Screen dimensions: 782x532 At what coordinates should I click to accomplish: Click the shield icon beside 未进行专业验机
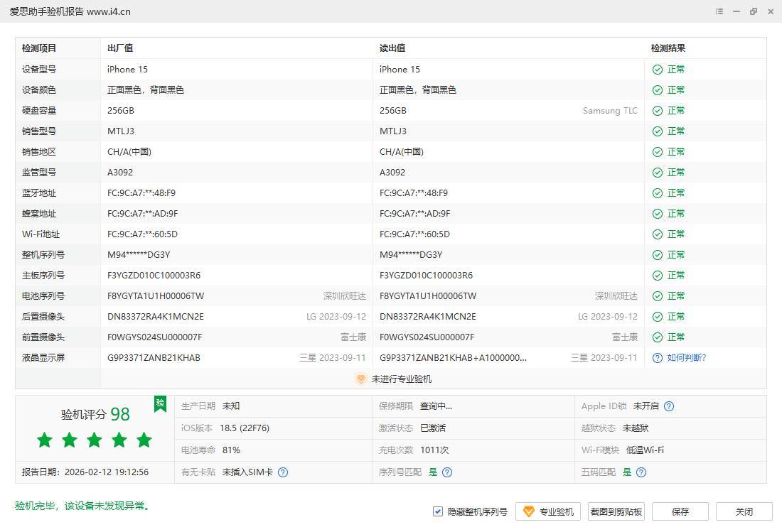[360, 379]
